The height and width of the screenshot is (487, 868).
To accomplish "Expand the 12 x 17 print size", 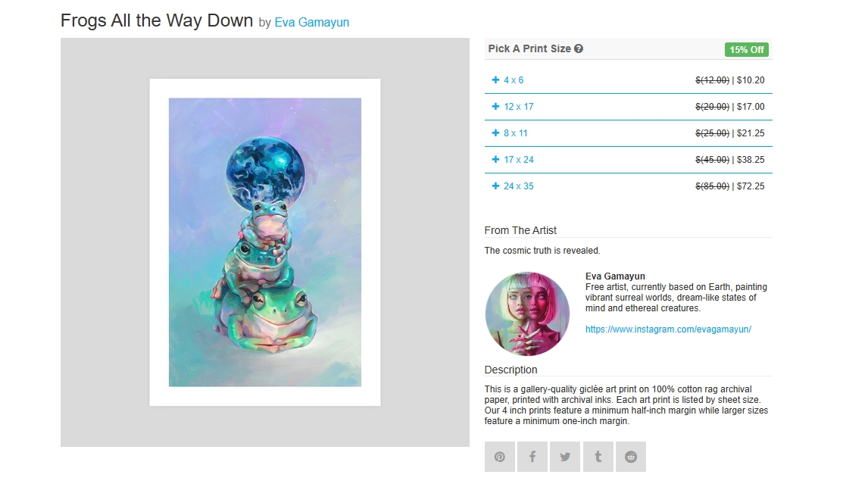I will coord(629,107).
